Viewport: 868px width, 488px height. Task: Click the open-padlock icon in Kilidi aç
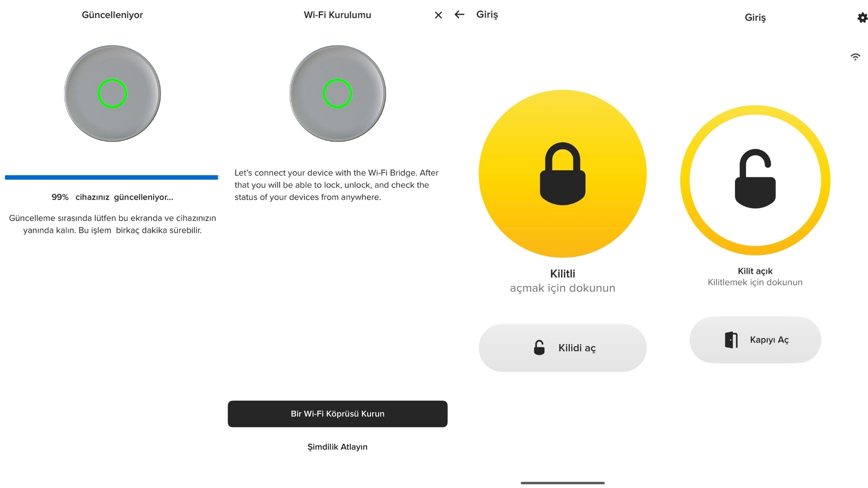pos(539,347)
